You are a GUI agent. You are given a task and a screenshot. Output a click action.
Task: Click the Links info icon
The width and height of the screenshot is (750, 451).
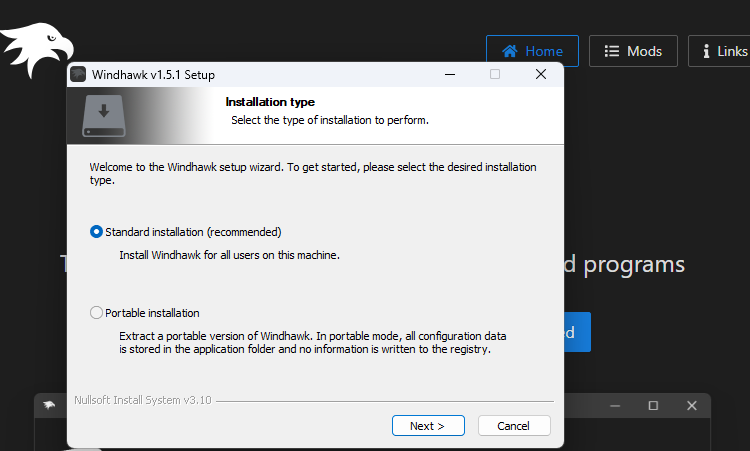tap(706, 51)
